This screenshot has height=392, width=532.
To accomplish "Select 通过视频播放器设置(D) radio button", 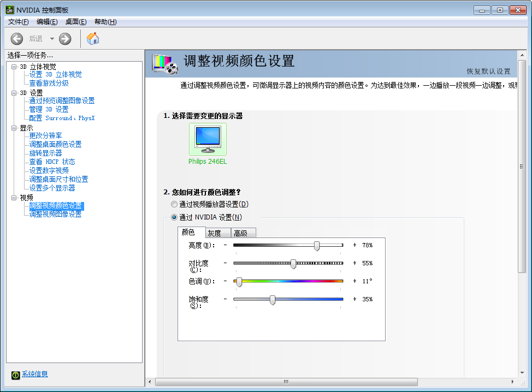I will [174, 204].
